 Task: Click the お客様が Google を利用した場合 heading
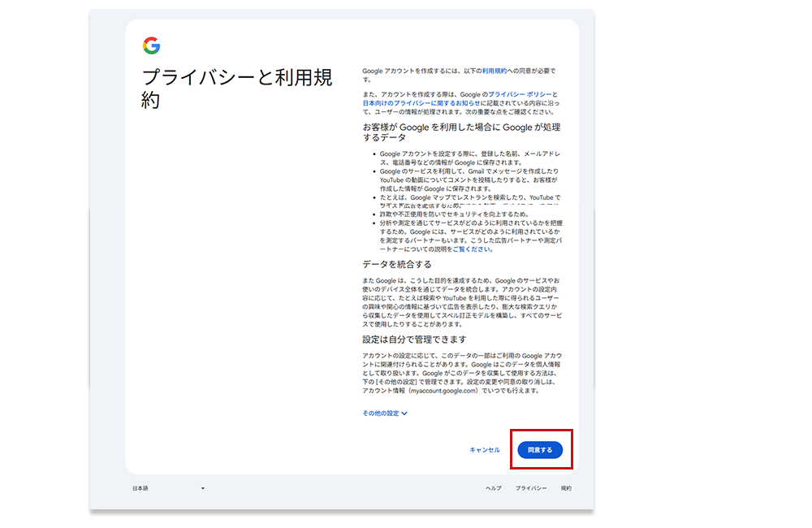pos(461,132)
